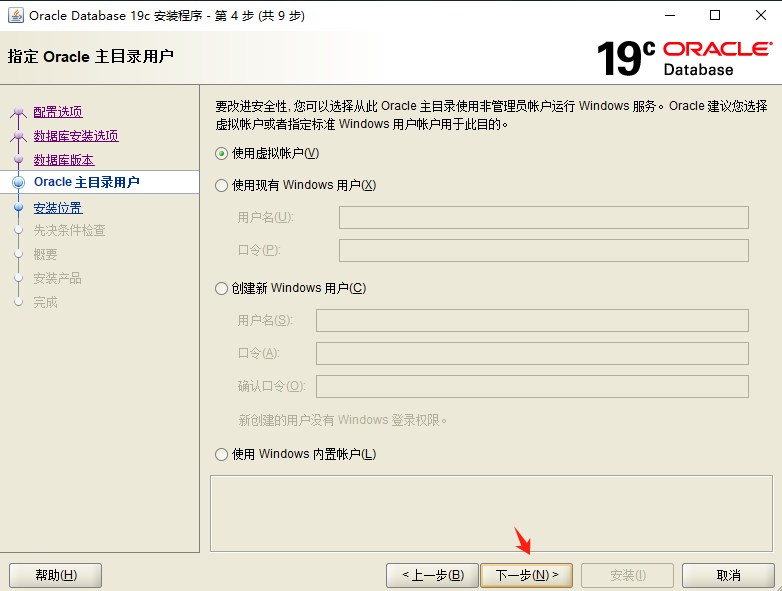Click the step marker beside 配置选项

tap(18, 111)
